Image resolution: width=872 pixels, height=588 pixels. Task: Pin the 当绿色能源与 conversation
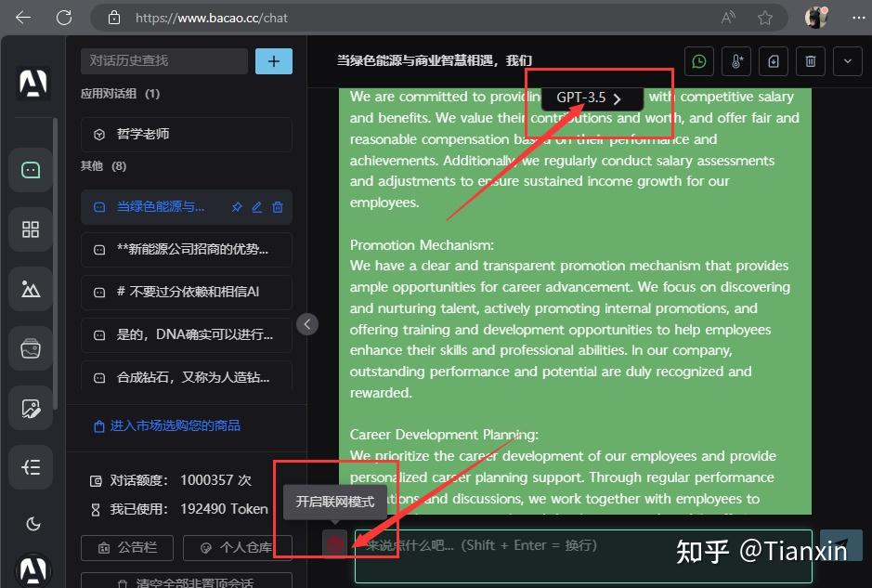[x=237, y=207]
